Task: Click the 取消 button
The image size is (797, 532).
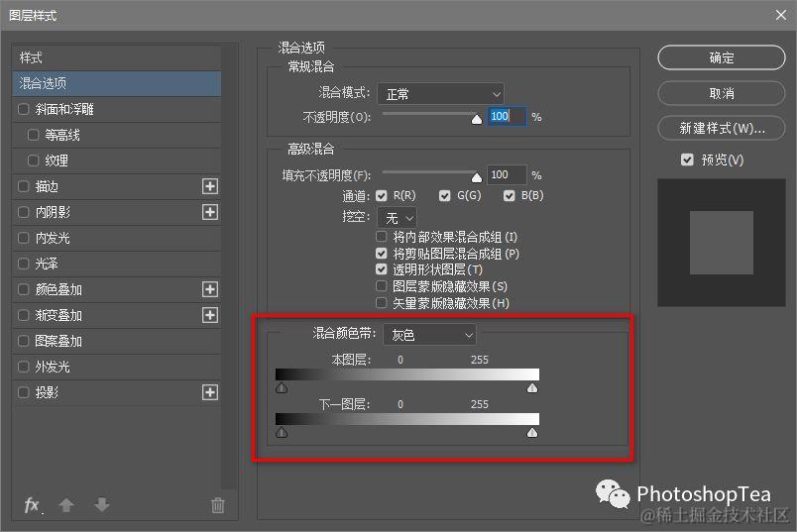Action: click(x=722, y=93)
